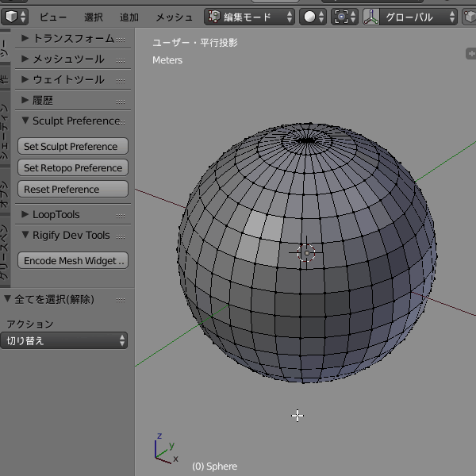Viewport: 476px width, 476px height.
Task: Click the Meters unit label
Action: [x=167, y=60]
